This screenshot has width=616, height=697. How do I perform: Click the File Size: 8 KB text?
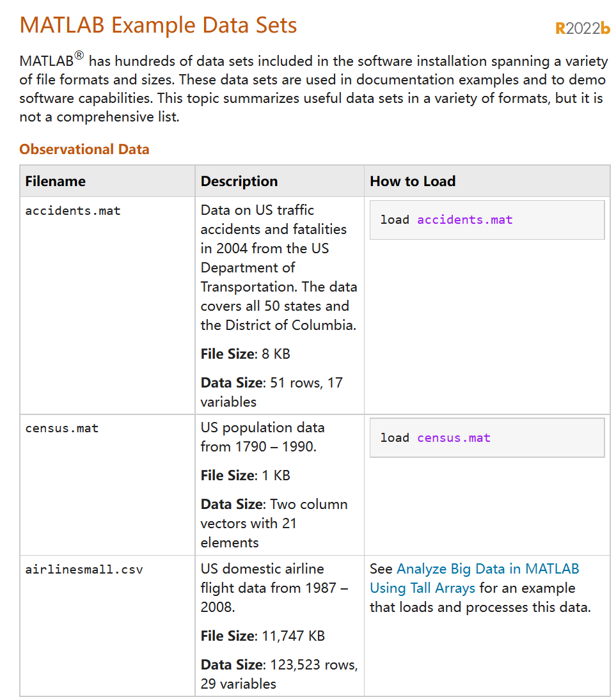[246, 354]
